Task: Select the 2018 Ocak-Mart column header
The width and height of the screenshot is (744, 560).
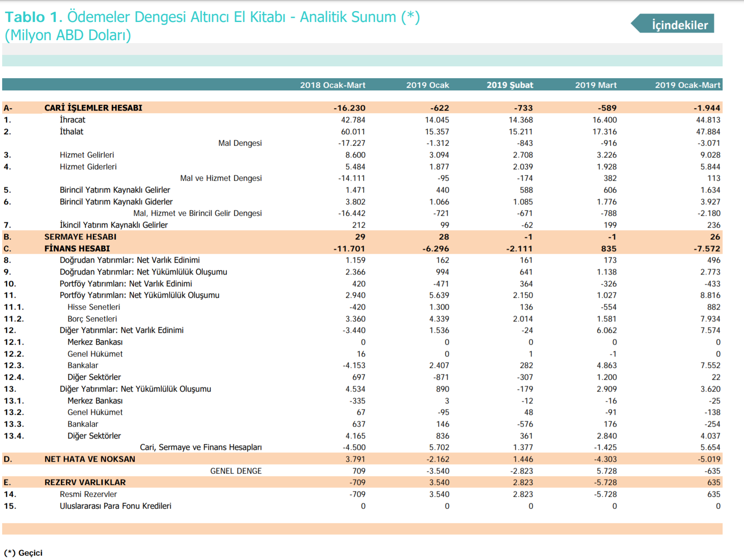Action: click(333, 85)
